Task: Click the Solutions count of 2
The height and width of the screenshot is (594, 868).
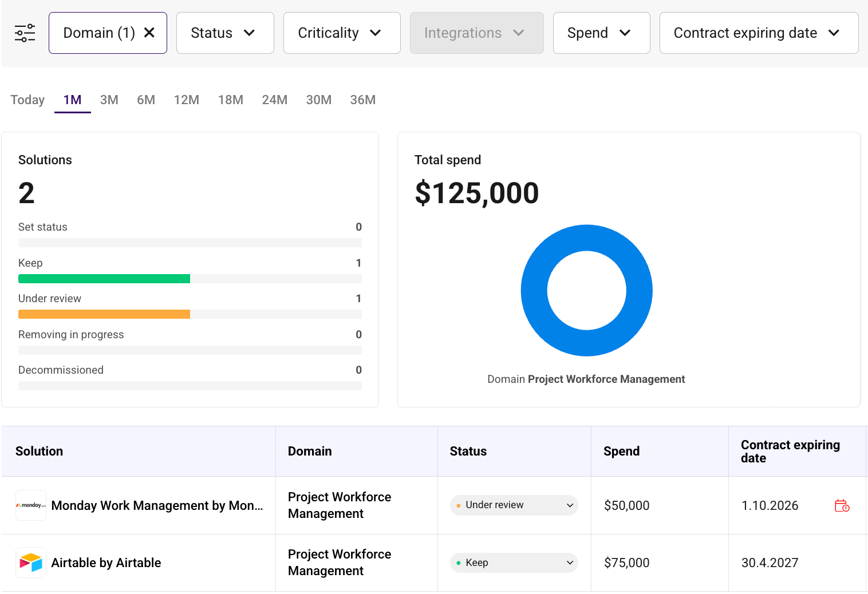Action: 26,193
